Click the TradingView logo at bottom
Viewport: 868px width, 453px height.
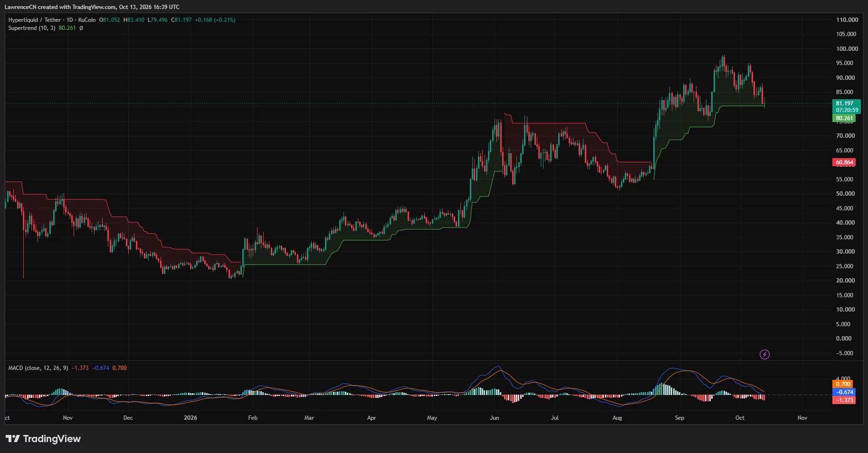[43, 439]
